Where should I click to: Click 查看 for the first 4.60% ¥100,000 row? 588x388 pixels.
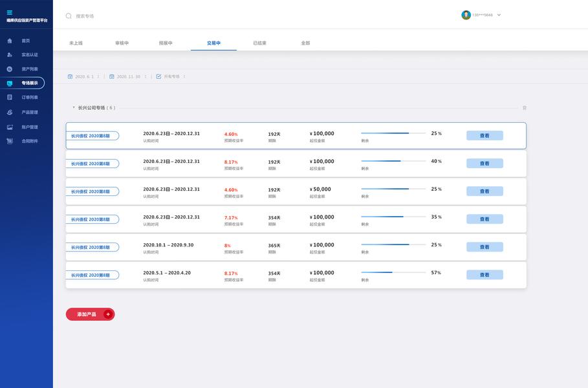pyautogui.click(x=485, y=135)
